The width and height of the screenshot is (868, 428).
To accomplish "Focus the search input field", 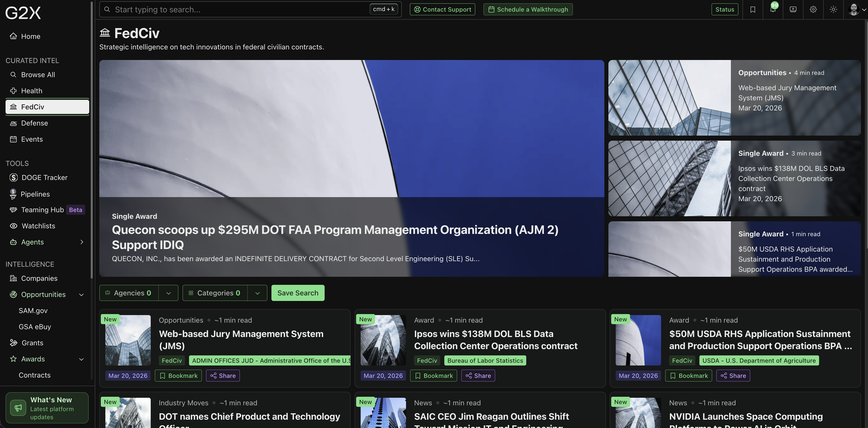I will (250, 9).
